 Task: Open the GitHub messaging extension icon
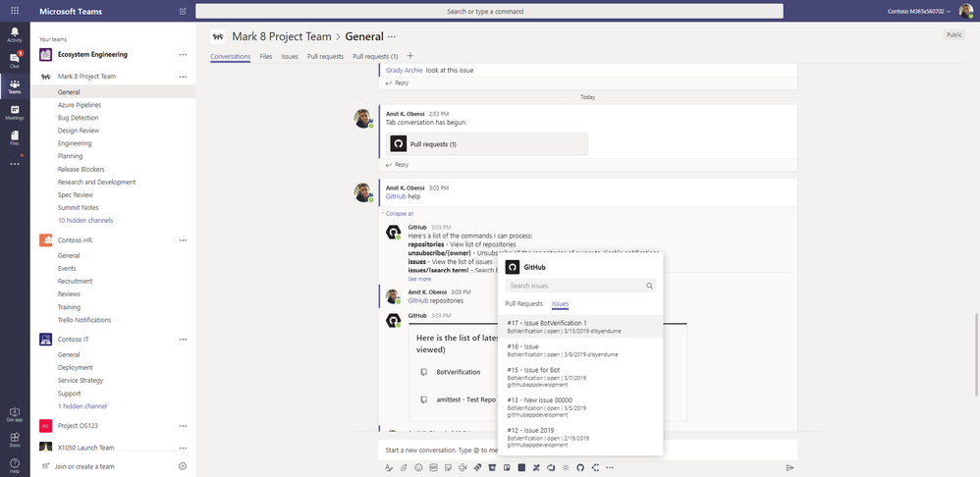click(580, 467)
